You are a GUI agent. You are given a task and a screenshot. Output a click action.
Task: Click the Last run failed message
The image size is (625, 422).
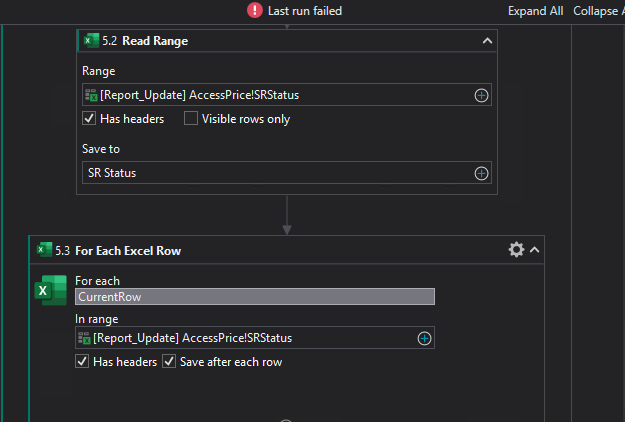(307, 10)
